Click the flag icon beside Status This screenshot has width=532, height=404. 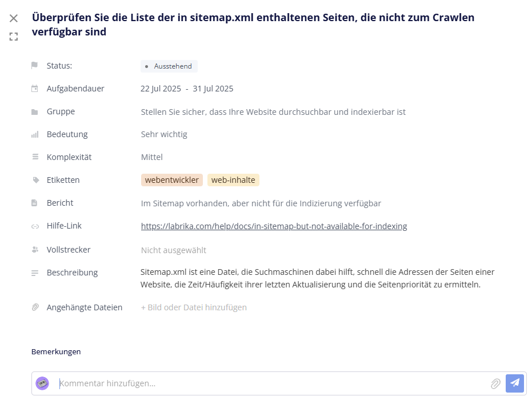click(x=35, y=66)
